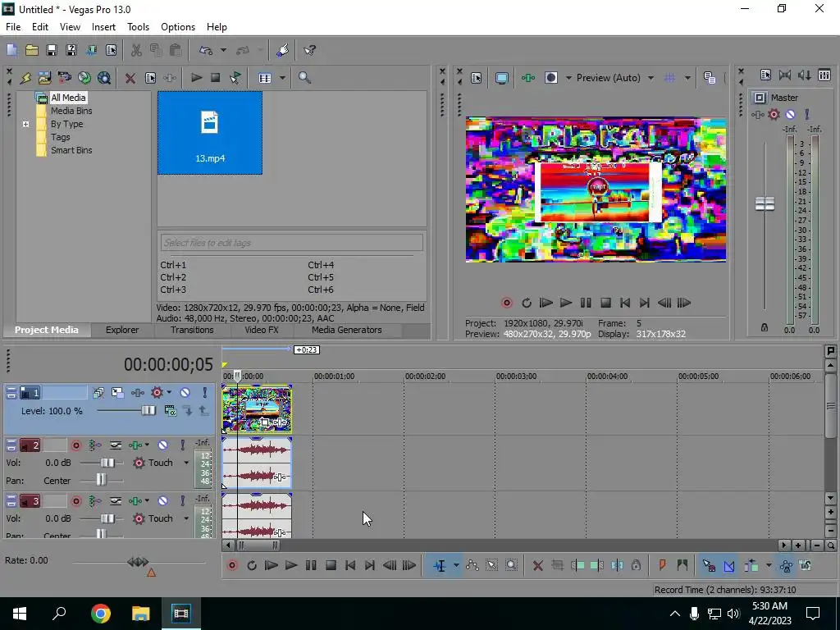Select the Media Bins folder
This screenshot has width=840, height=630.
tap(71, 111)
